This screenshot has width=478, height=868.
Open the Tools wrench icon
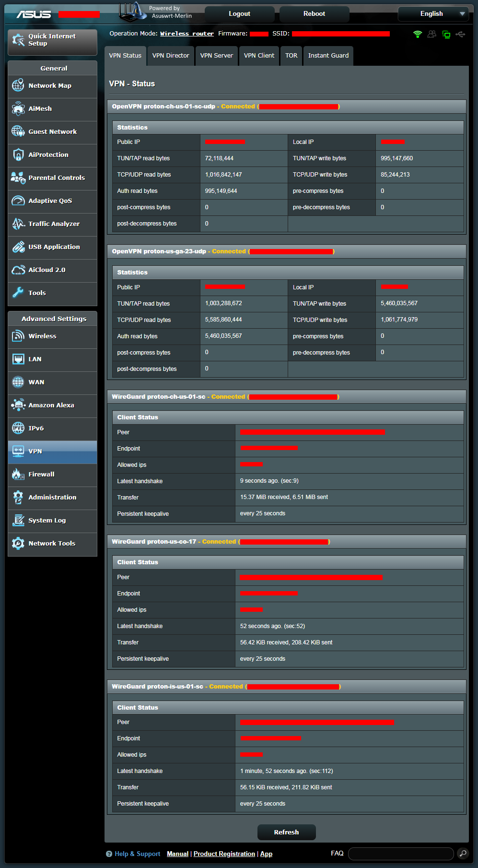(x=18, y=293)
